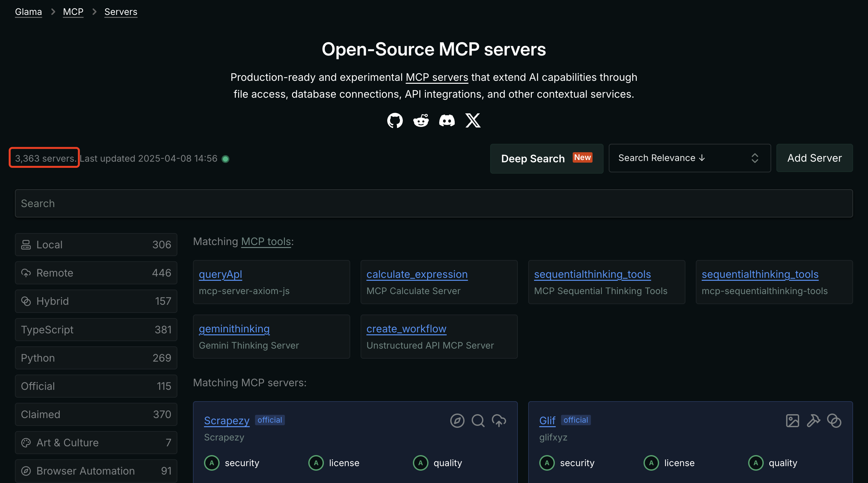
Task: Toggle the Browser Automation filter
Action: point(96,471)
